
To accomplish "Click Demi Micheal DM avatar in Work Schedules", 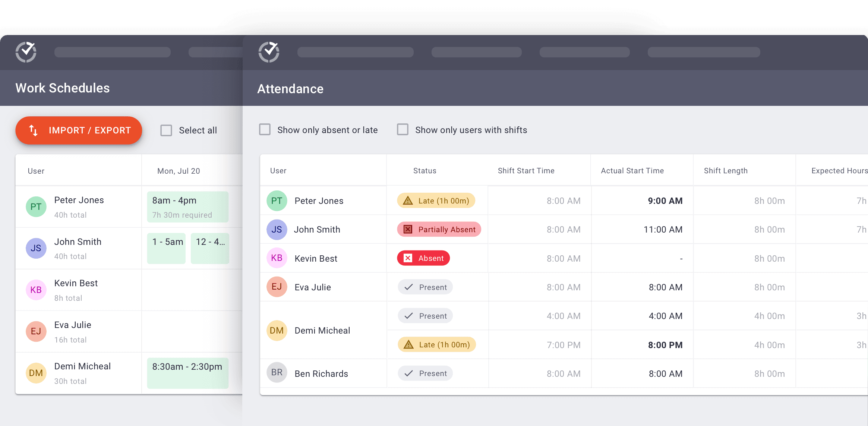I will pyautogui.click(x=36, y=373).
